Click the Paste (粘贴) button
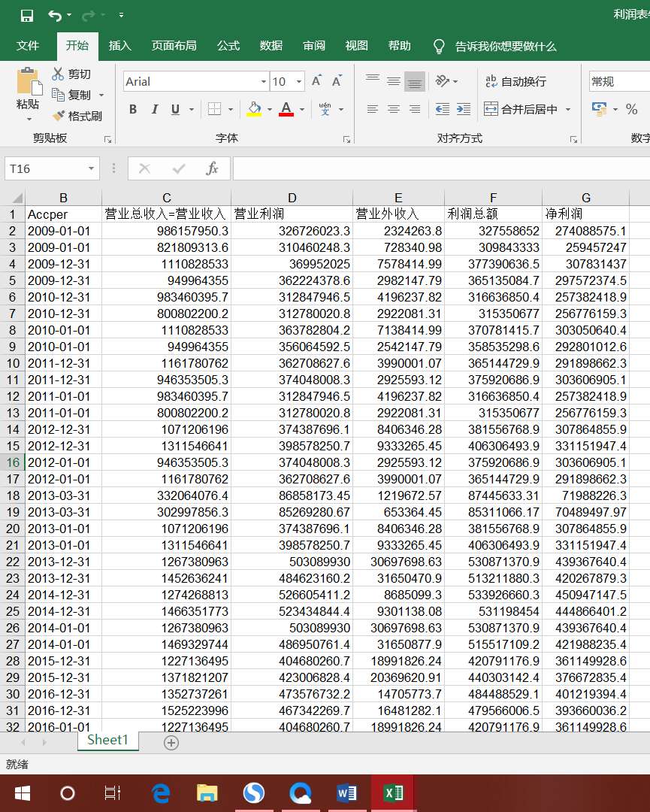This screenshot has width=650, height=812. click(x=28, y=89)
